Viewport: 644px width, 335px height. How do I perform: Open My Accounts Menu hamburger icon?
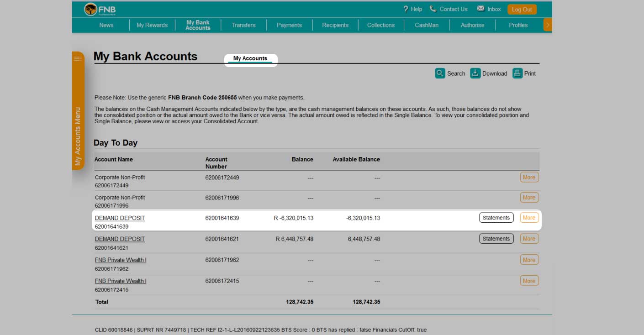[78, 58]
